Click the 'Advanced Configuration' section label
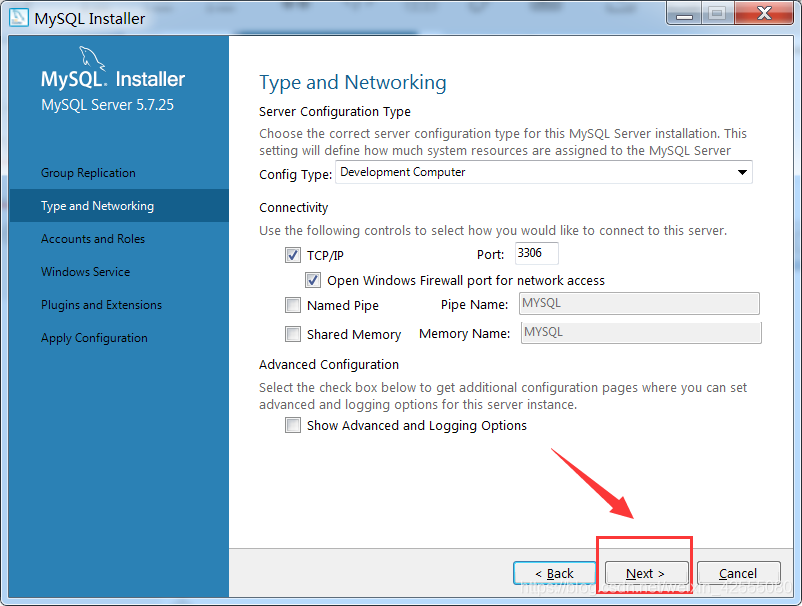The height and width of the screenshot is (606, 802). tap(329, 365)
